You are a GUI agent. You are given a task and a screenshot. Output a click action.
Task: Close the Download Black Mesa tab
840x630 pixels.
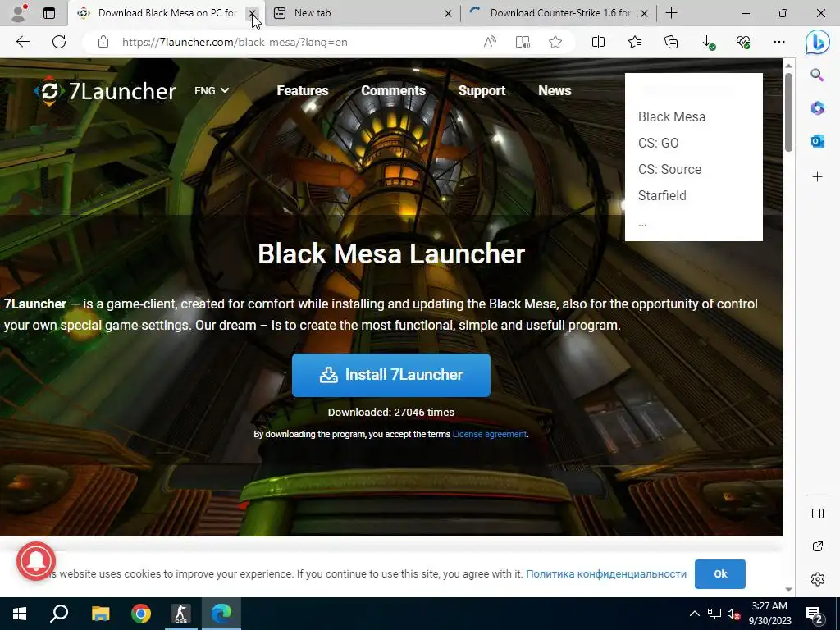tap(252, 13)
